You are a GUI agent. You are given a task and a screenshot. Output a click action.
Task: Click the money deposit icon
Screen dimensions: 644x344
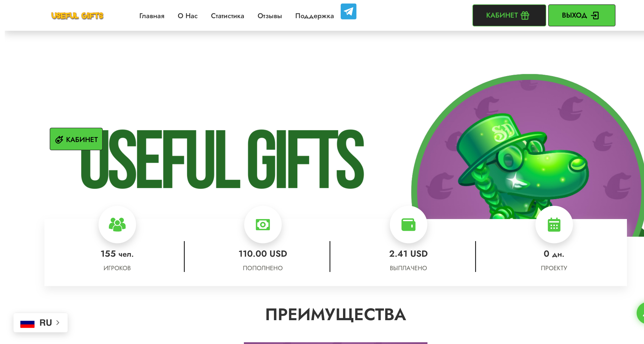[x=263, y=225]
